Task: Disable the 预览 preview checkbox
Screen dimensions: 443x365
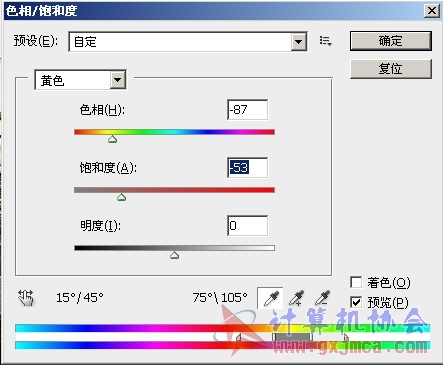Action: click(356, 302)
